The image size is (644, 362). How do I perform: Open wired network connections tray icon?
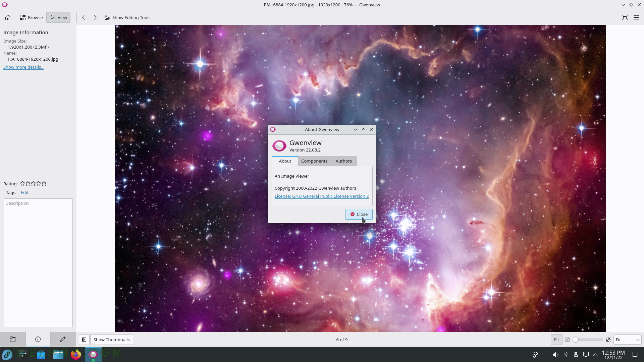click(x=586, y=355)
